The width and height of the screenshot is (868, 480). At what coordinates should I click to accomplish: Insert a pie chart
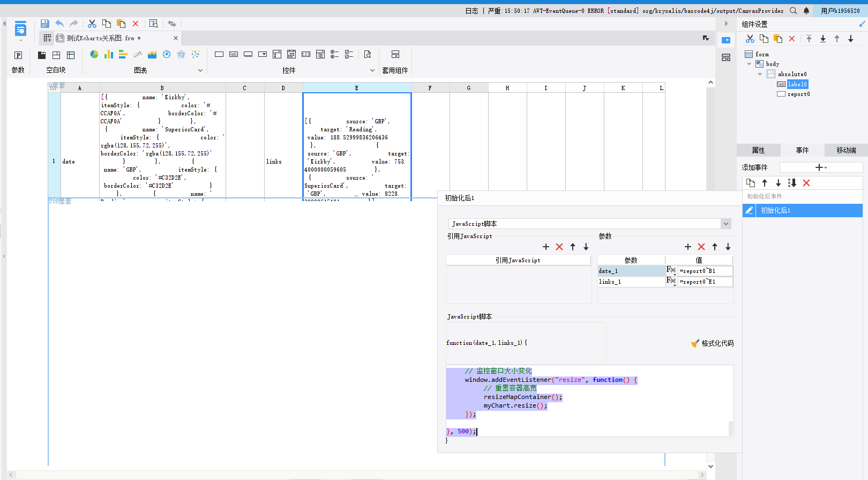(94, 54)
